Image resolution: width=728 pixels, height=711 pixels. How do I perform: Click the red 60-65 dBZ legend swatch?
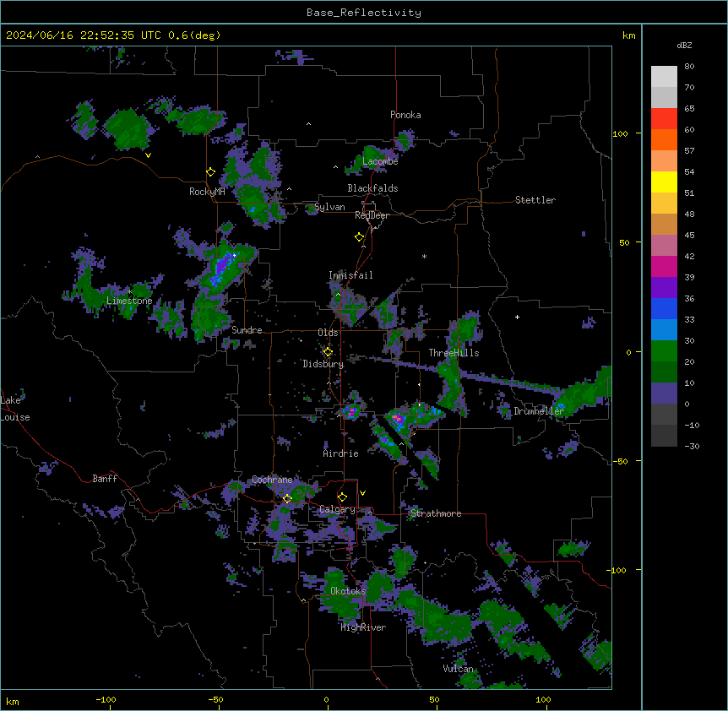(x=664, y=119)
